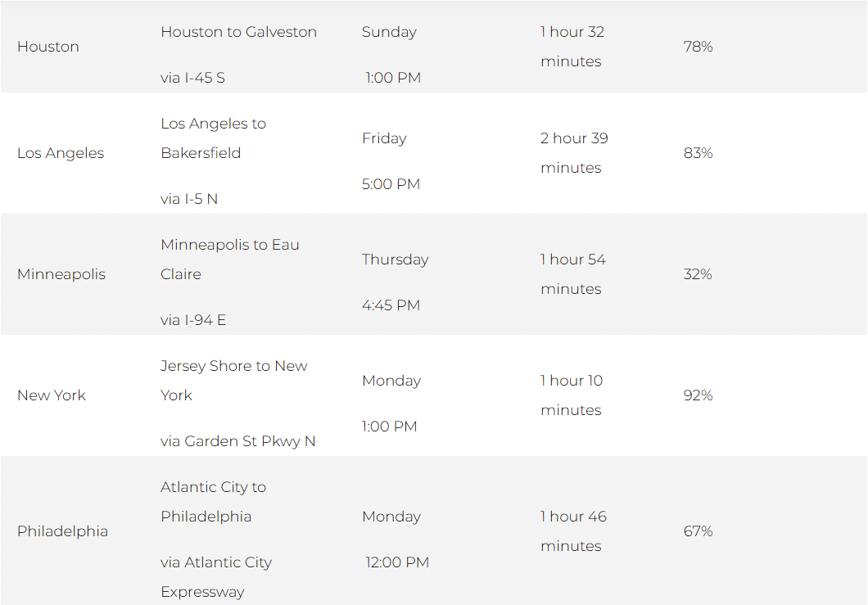The height and width of the screenshot is (605, 868).
Task: Click the Minneapolis to Eau Claire route
Action: 230,260
